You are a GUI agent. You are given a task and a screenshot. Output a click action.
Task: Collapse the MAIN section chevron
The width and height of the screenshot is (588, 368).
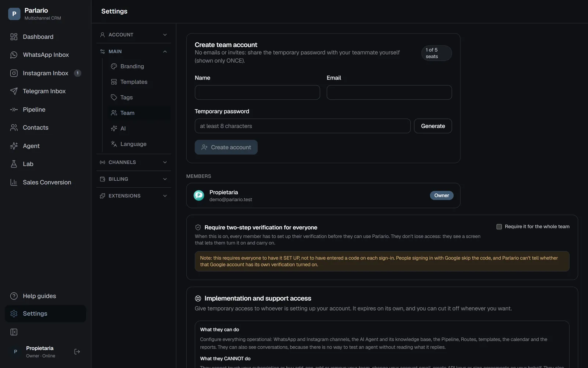click(x=165, y=52)
